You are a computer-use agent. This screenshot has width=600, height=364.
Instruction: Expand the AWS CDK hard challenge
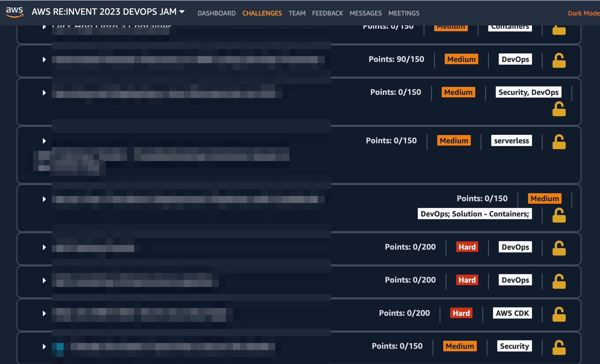(44, 313)
